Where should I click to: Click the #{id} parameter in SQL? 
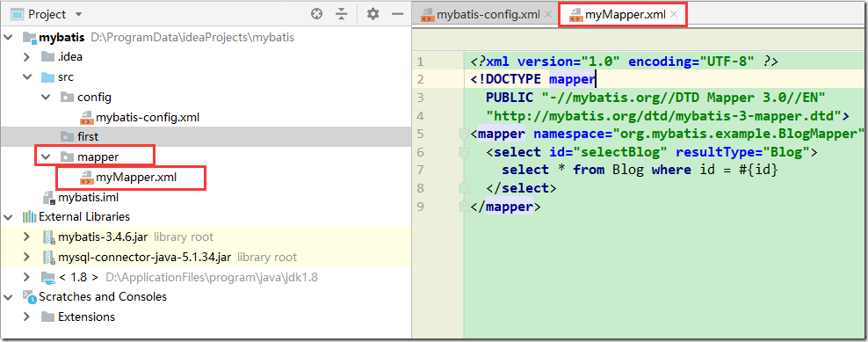coord(758,171)
